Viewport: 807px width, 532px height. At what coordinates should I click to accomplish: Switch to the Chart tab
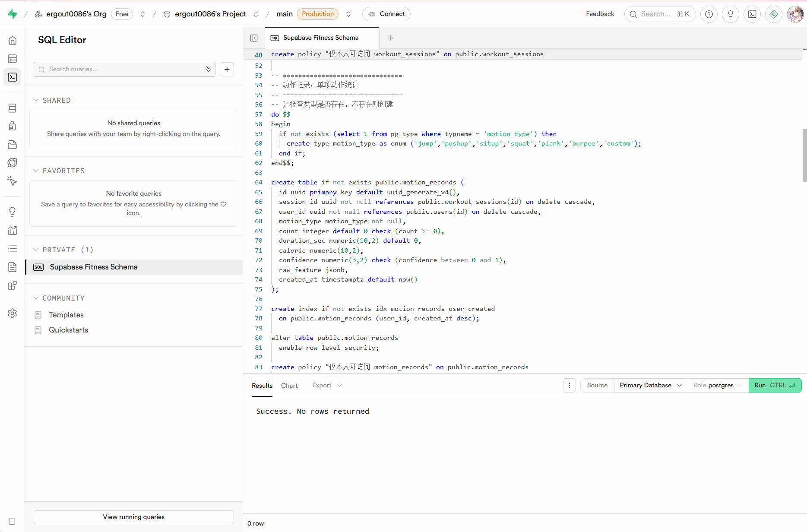click(x=289, y=386)
